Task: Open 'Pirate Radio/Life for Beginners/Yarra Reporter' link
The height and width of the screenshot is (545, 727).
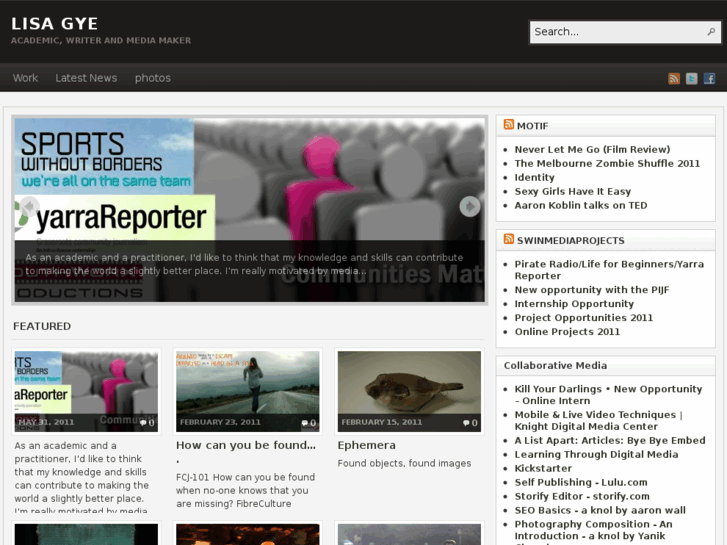Action: (609, 270)
